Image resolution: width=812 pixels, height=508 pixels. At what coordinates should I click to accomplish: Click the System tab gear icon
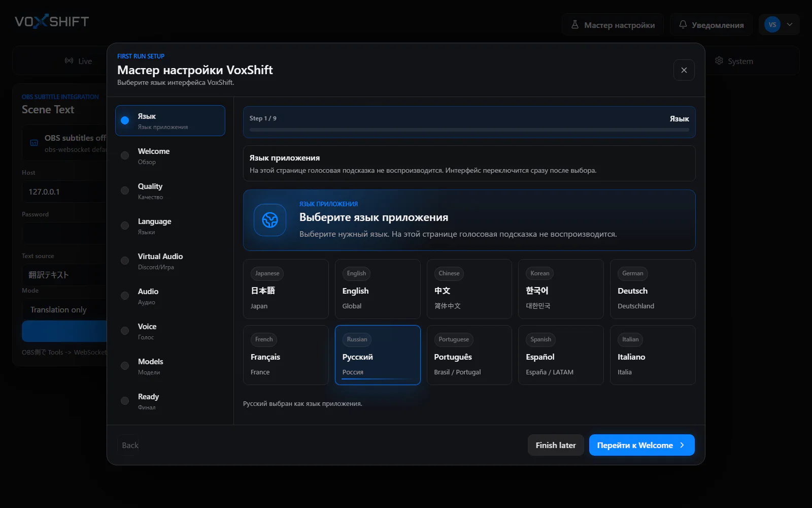[x=719, y=61]
